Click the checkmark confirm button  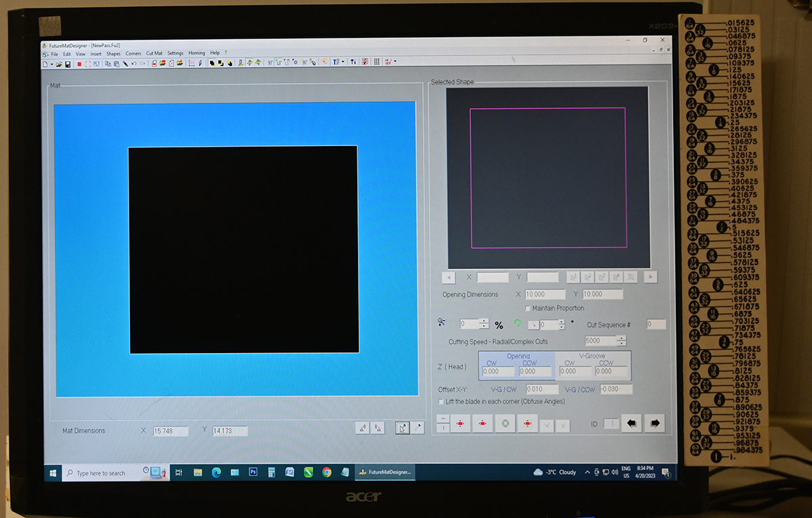pos(547,426)
